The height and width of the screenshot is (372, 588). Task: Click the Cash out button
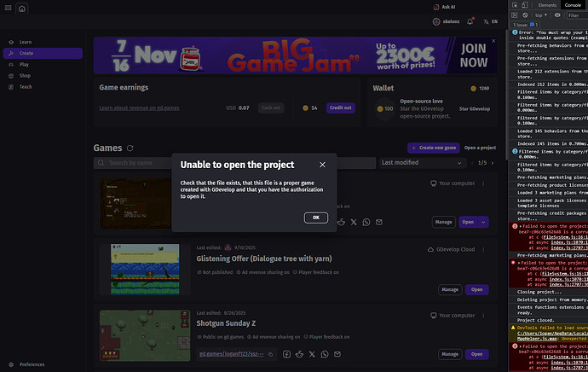(x=271, y=108)
